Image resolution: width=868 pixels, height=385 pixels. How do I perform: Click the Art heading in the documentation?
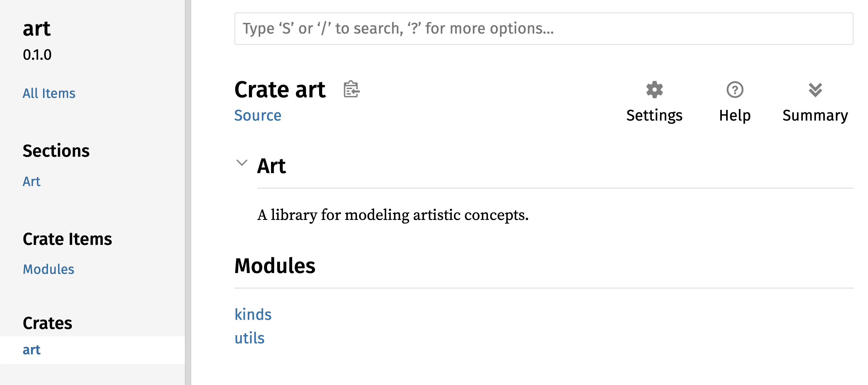click(272, 166)
